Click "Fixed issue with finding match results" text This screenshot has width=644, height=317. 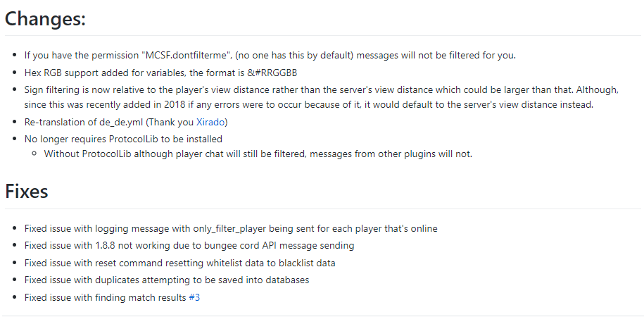point(106,298)
